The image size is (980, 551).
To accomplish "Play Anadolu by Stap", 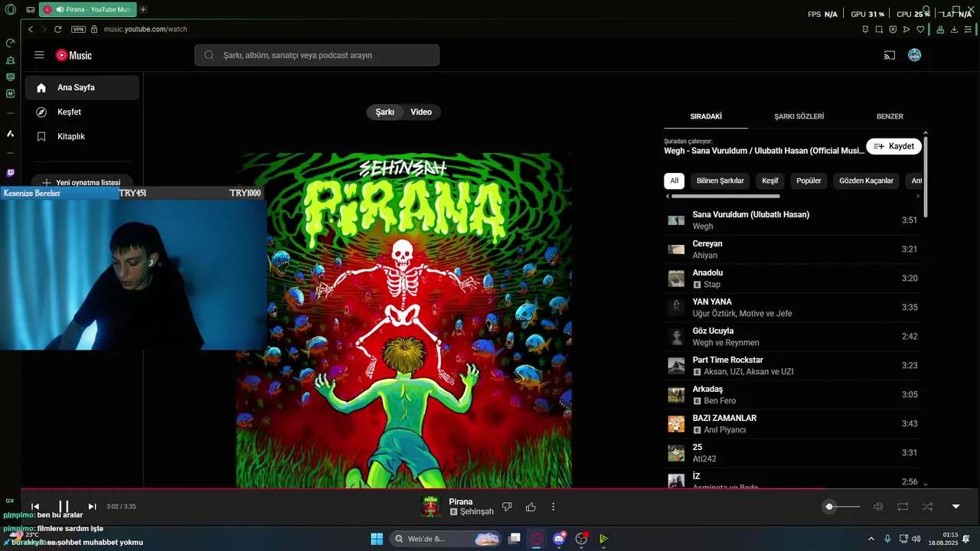I will [792, 279].
